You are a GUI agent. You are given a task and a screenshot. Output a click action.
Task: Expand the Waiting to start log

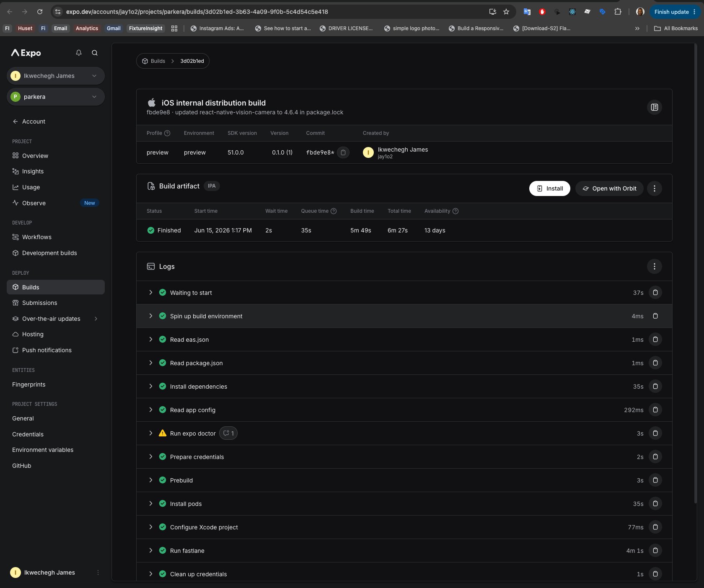pos(151,293)
